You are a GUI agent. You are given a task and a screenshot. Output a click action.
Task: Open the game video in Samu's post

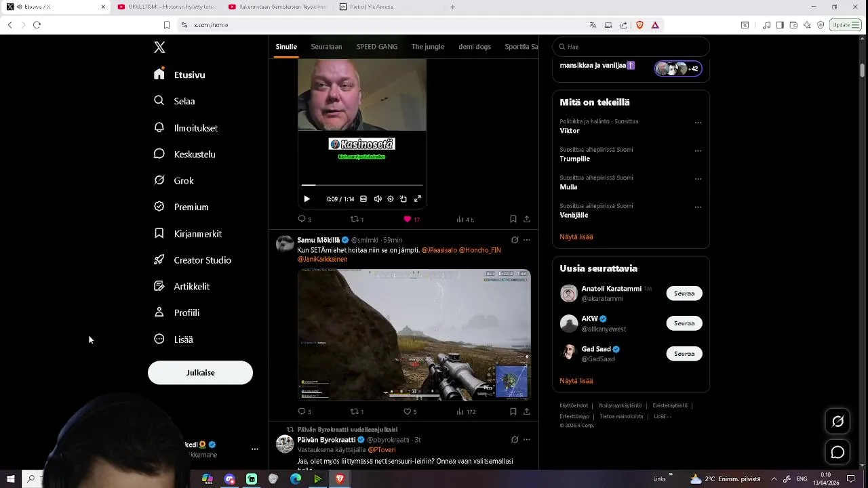click(414, 334)
